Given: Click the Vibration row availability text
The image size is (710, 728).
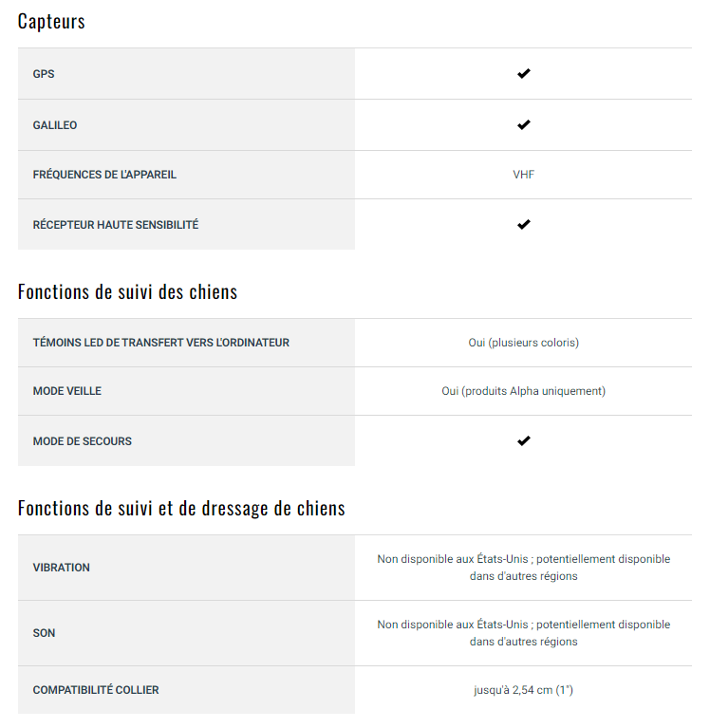Looking at the screenshot, I should (x=523, y=568).
